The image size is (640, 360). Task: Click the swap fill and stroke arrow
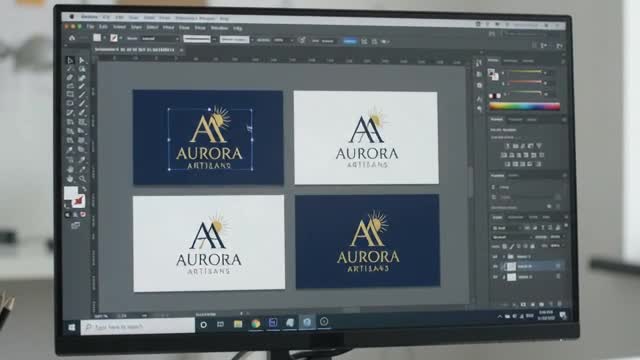(x=84, y=189)
